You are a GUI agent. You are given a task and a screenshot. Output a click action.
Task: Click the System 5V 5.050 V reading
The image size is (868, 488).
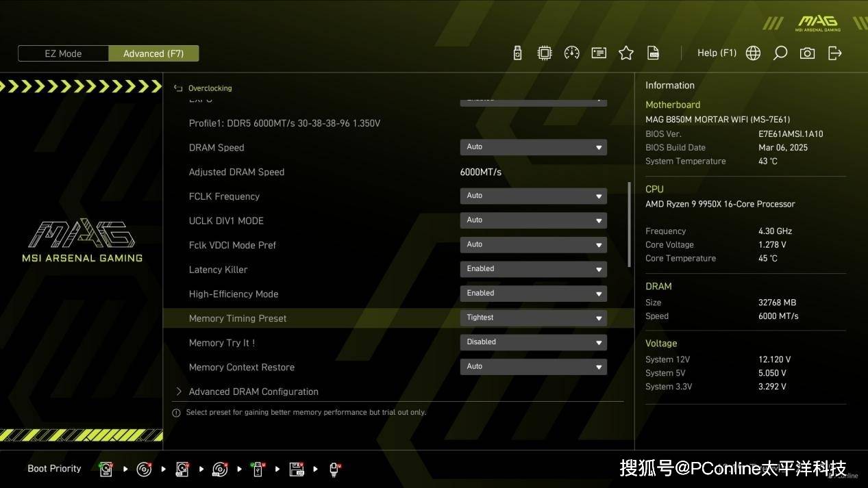click(772, 373)
